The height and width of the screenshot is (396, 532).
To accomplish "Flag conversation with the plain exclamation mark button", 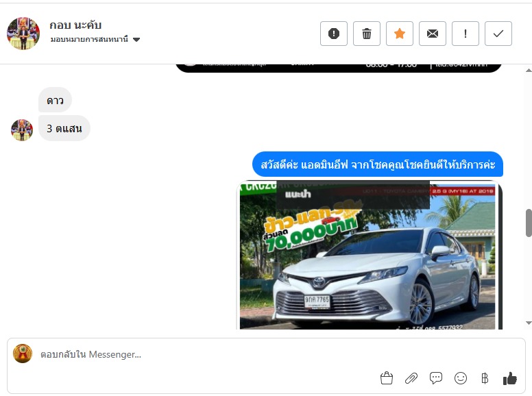I will (465, 34).
